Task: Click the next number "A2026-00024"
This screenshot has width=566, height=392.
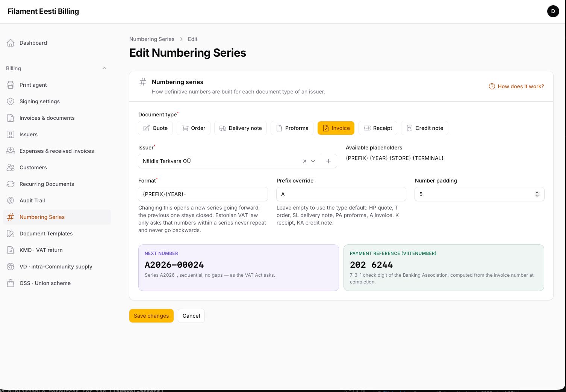Action: pos(174,265)
